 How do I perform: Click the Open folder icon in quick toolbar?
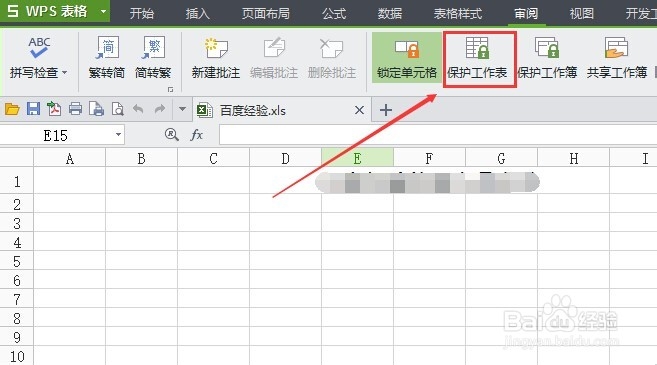click(x=12, y=109)
